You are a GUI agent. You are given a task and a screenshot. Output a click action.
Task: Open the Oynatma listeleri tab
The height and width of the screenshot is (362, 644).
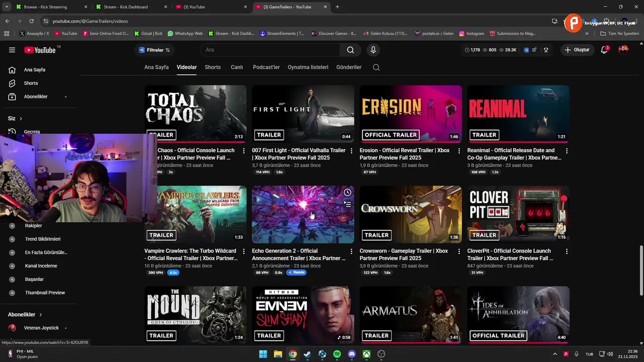click(308, 67)
